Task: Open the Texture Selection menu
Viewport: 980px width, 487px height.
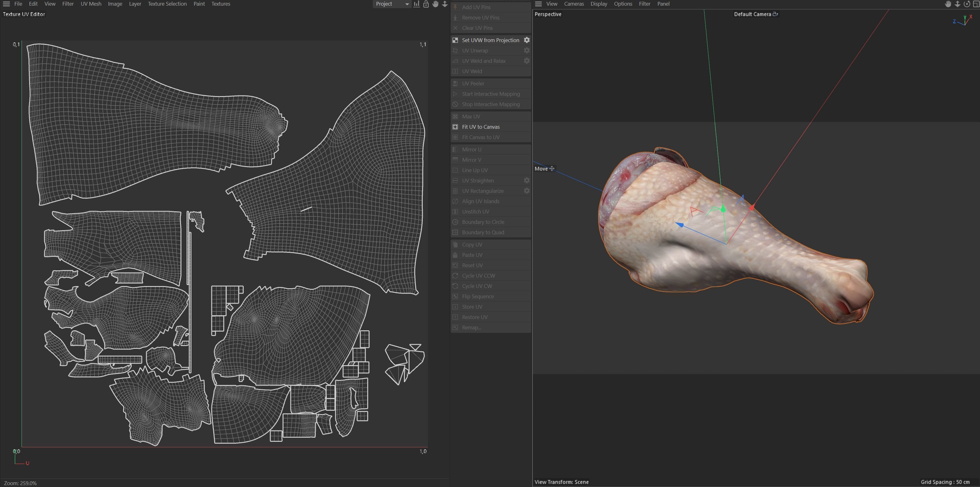Action: pyautogui.click(x=167, y=4)
